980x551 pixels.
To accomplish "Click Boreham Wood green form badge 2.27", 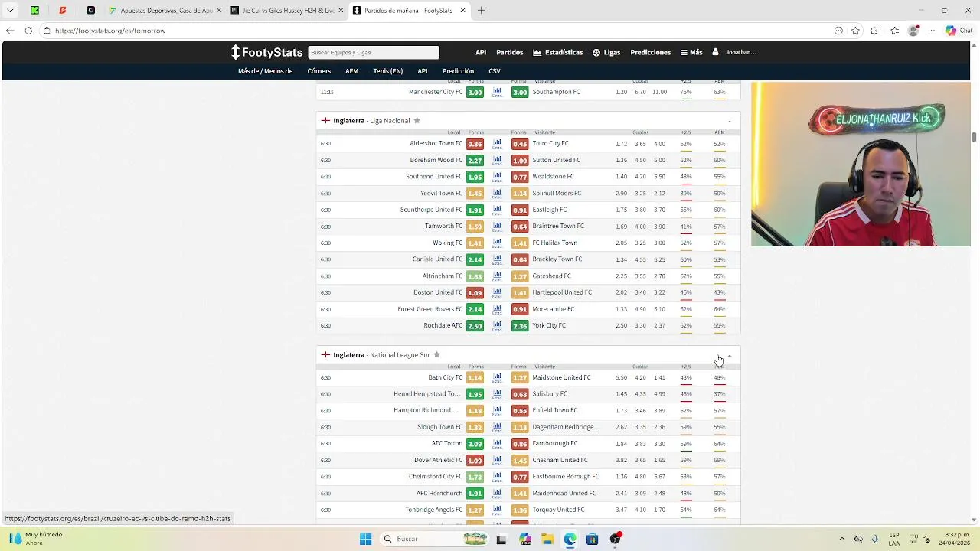I will click(475, 161).
